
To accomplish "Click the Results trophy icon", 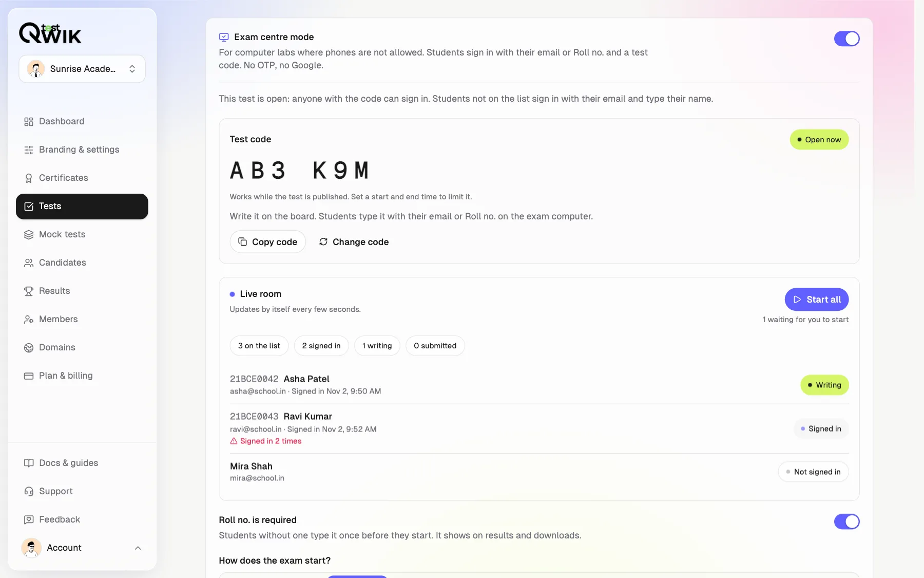I will [29, 291].
